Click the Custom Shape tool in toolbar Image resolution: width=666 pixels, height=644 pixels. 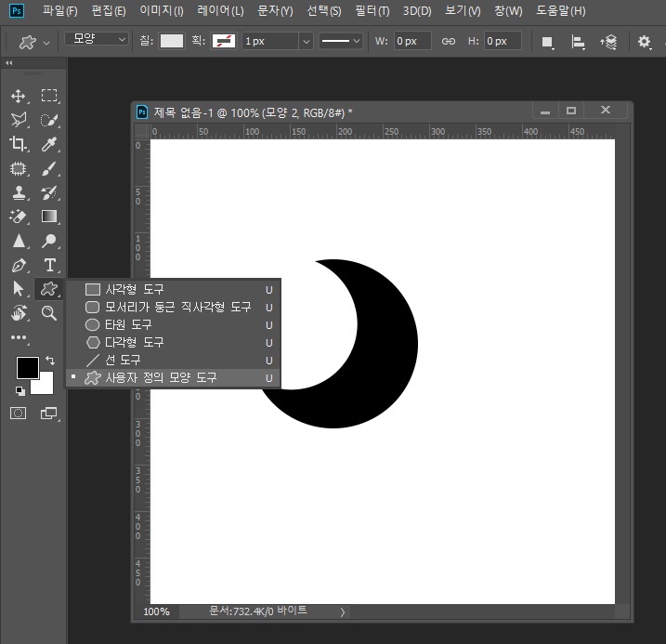[49, 289]
